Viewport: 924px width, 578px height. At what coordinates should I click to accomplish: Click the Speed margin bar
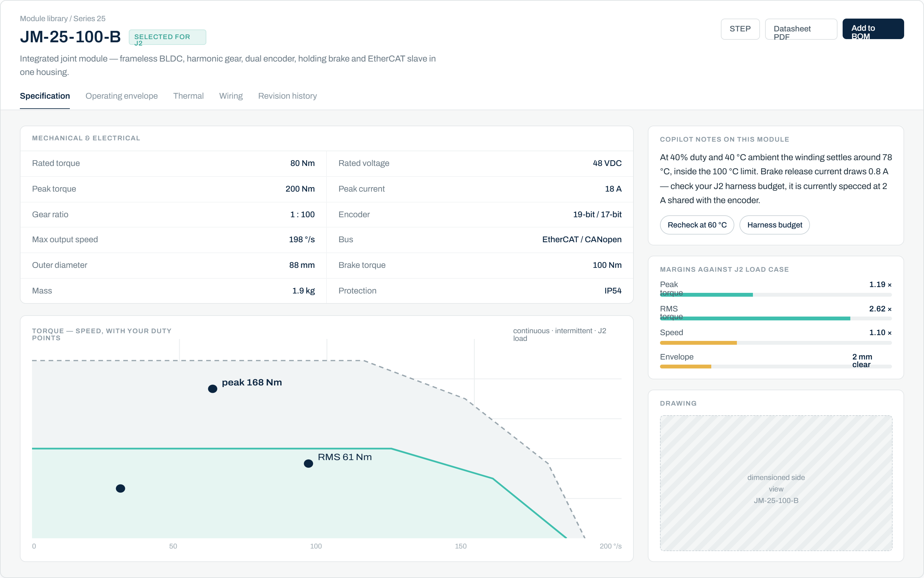point(775,343)
